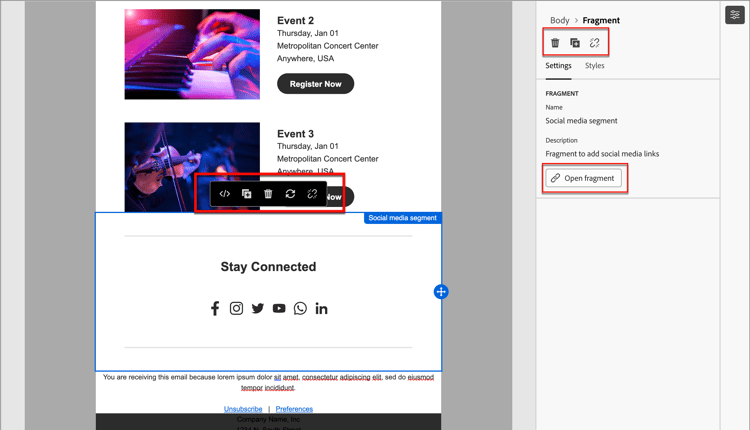
Task: Click Event 3 'Thursday, Jan 01' date text
Action: coord(308,146)
